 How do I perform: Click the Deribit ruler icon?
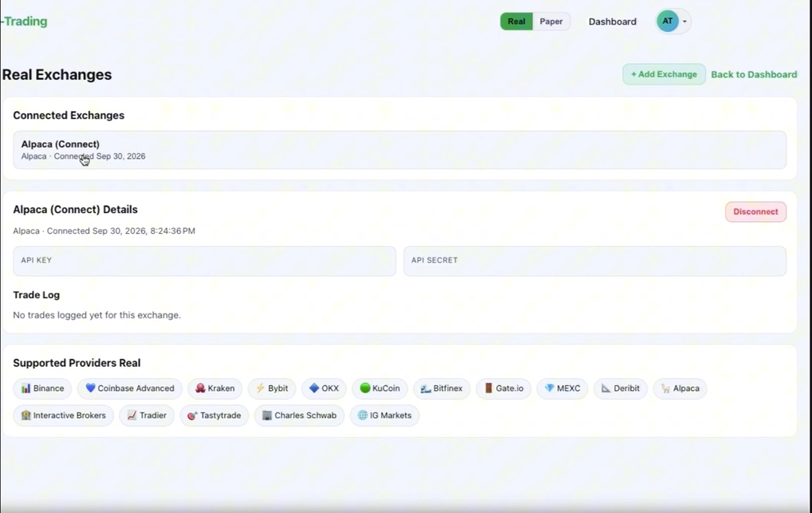click(606, 388)
